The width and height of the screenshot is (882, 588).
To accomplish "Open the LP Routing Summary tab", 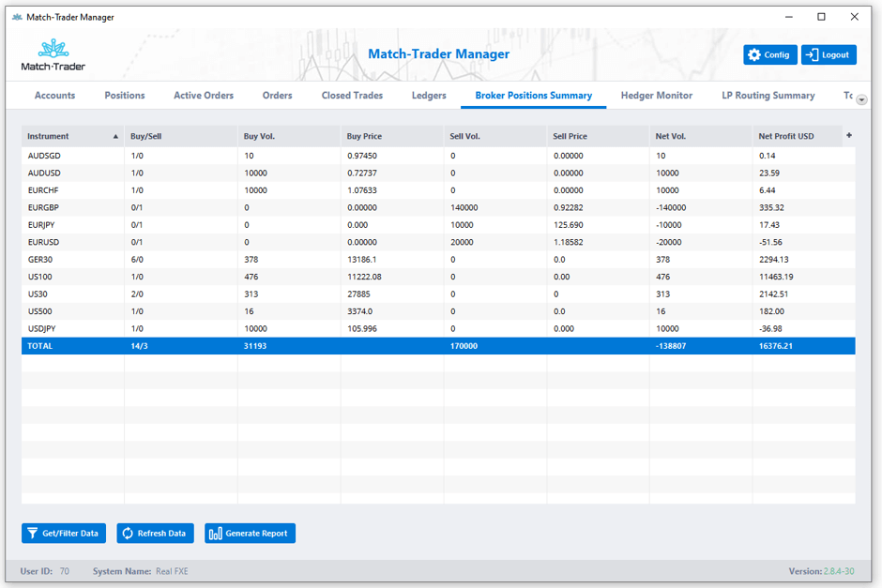I will (x=768, y=95).
